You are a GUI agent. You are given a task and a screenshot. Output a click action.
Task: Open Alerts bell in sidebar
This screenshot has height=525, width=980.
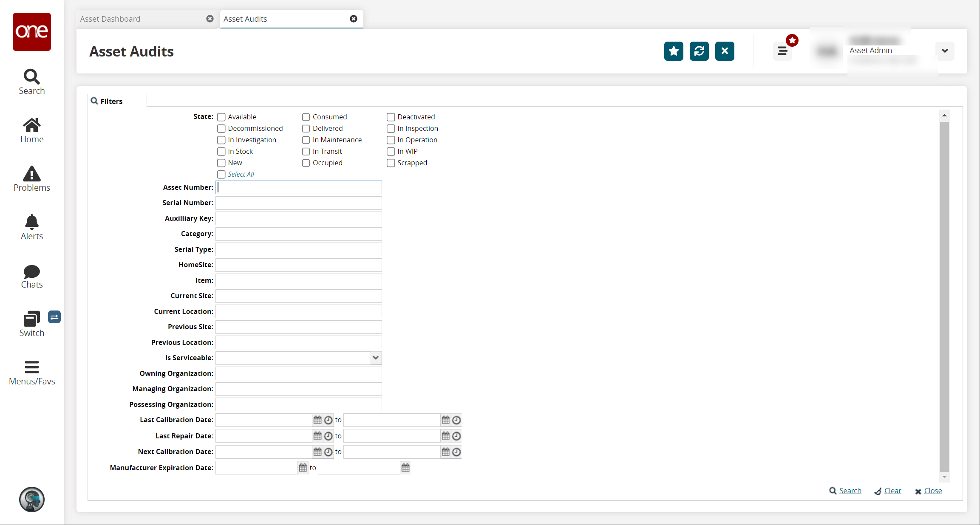32,227
